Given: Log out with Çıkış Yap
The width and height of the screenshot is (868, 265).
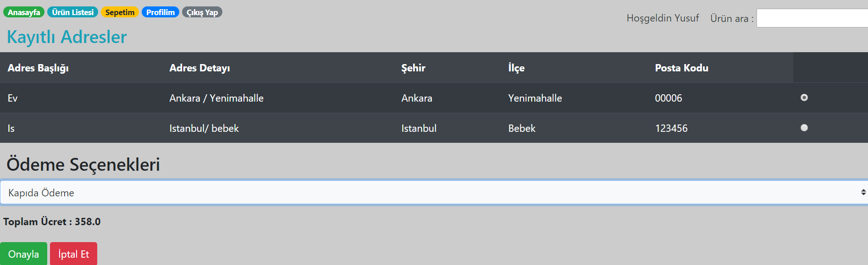Looking at the screenshot, I should [x=202, y=12].
